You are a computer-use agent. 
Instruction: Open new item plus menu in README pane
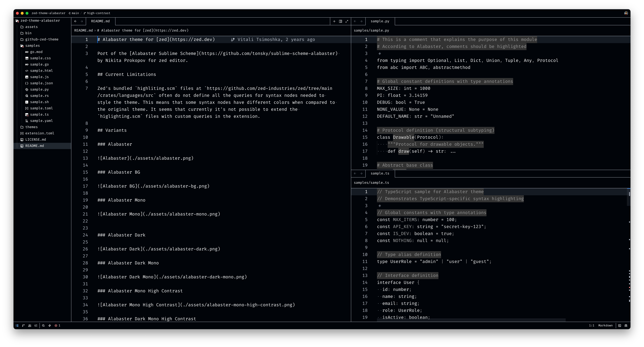click(x=334, y=21)
